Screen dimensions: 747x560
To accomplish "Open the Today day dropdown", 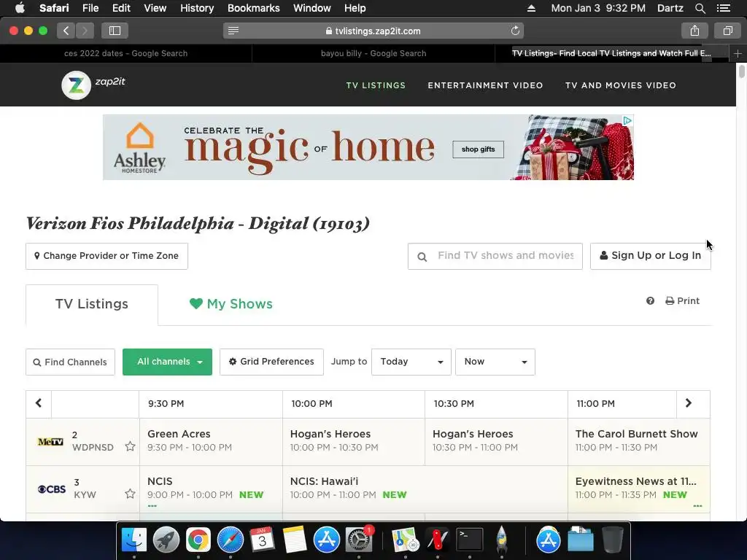I will click(411, 362).
